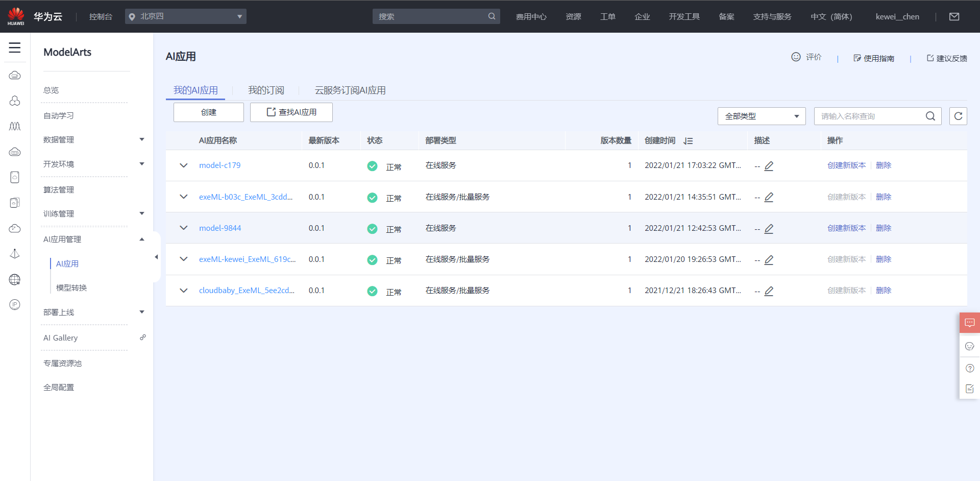Open 全局配置 in sidebar

coord(59,387)
